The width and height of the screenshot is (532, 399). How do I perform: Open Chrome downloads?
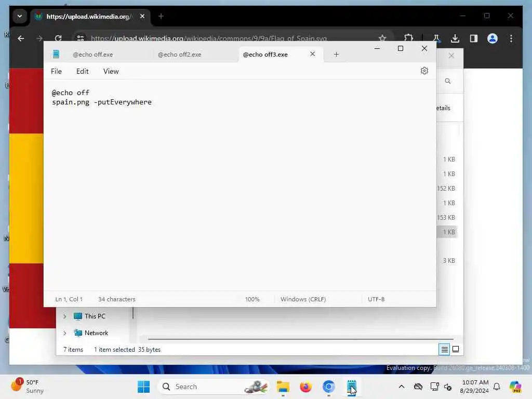click(455, 38)
